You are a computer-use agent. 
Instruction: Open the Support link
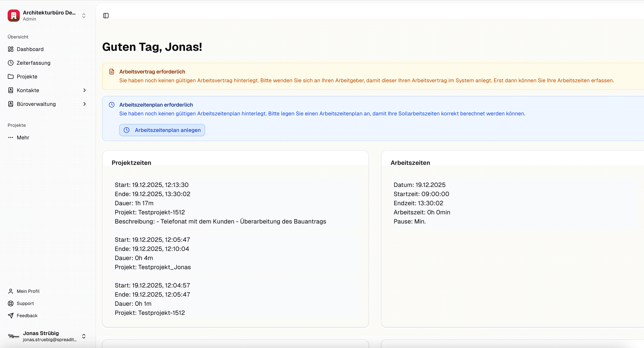tap(25, 303)
